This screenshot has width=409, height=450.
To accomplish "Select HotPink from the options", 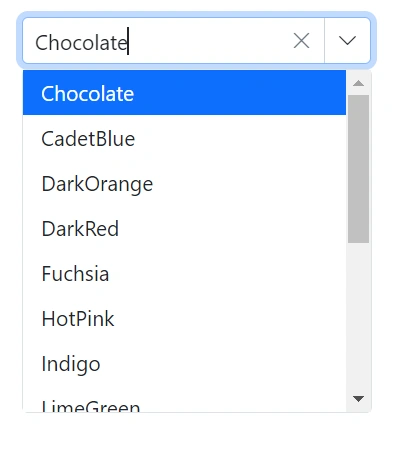I will point(184,318).
